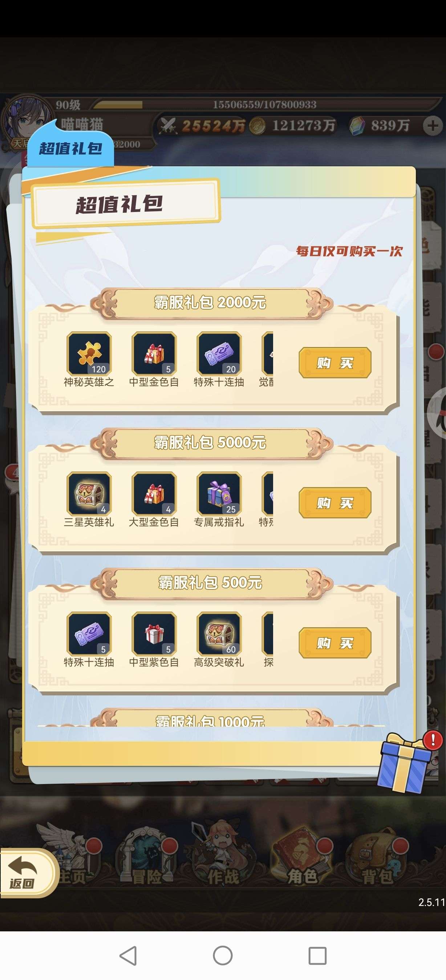Buy the 500元 server-dominator pack
The height and width of the screenshot is (980, 446).
point(335,642)
